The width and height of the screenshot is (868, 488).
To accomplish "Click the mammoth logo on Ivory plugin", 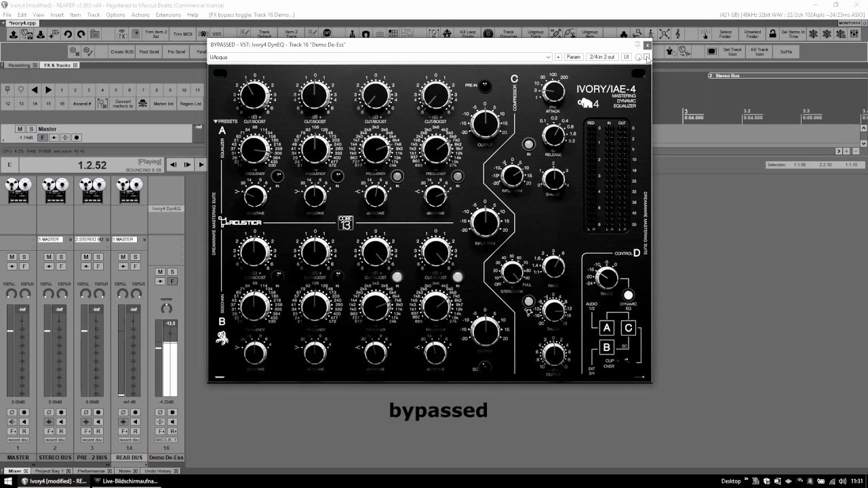I will point(585,103).
